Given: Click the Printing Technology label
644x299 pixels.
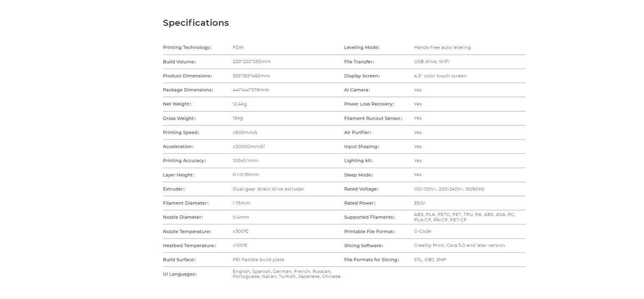Looking at the screenshot, I should coord(187,47).
